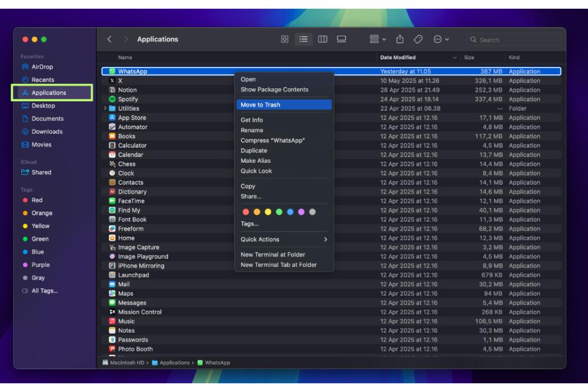Sort the list by Size column header
The height and width of the screenshot is (392, 588).
click(x=469, y=58)
